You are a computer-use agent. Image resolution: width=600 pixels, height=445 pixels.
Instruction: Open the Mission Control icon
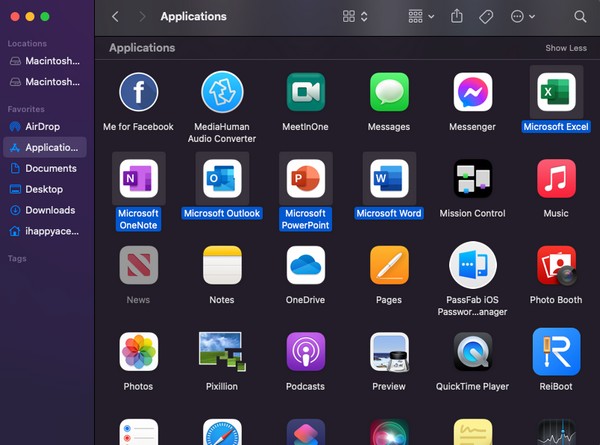(473, 178)
